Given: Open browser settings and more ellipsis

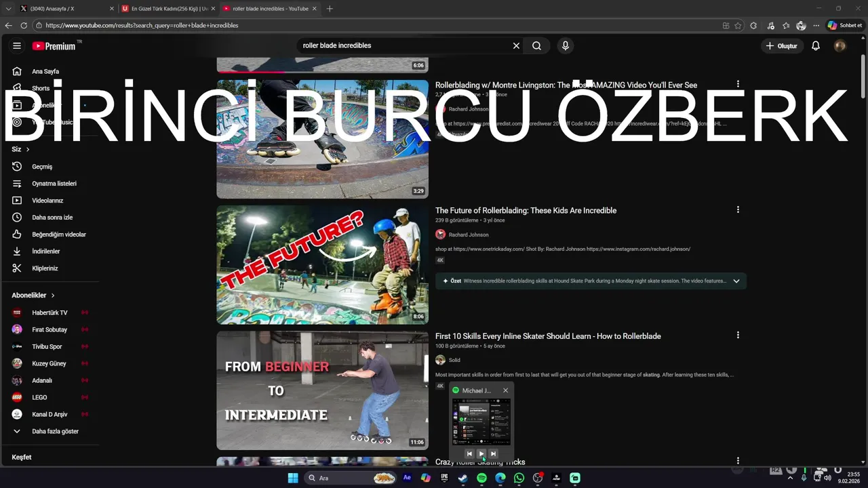Looking at the screenshot, I should pos(816,25).
